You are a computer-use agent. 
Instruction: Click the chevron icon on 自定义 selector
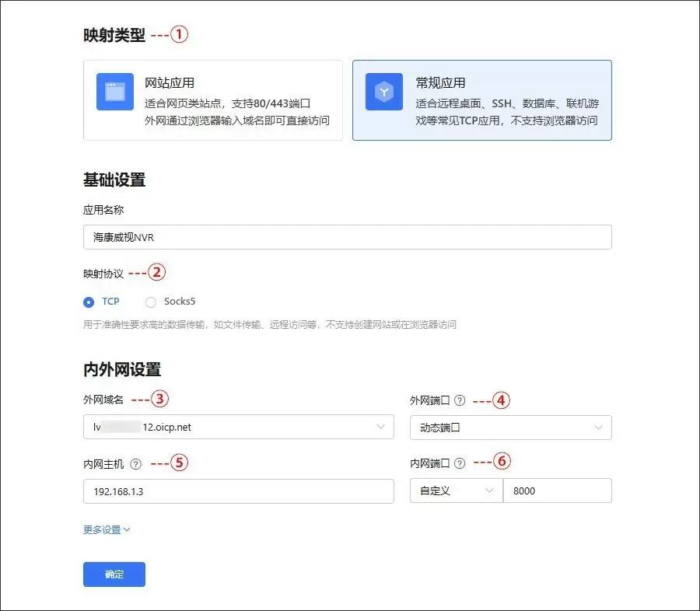click(488, 491)
